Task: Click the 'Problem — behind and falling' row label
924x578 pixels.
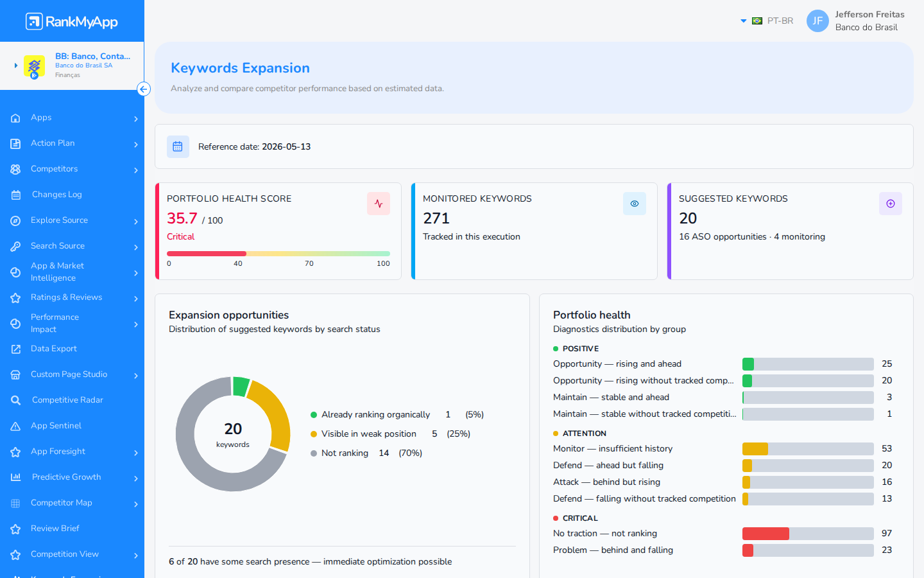Action: pyautogui.click(x=613, y=550)
